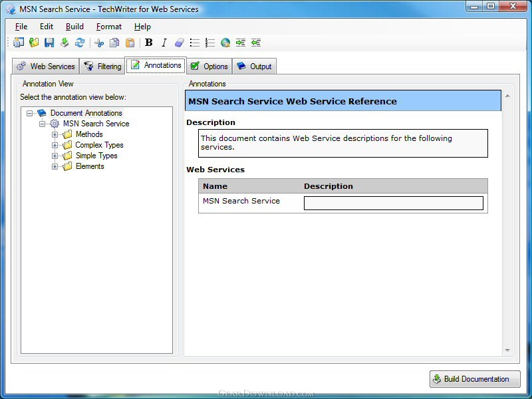Switch to the Output tab
Screen dimensions: 532x399
click(254, 66)
